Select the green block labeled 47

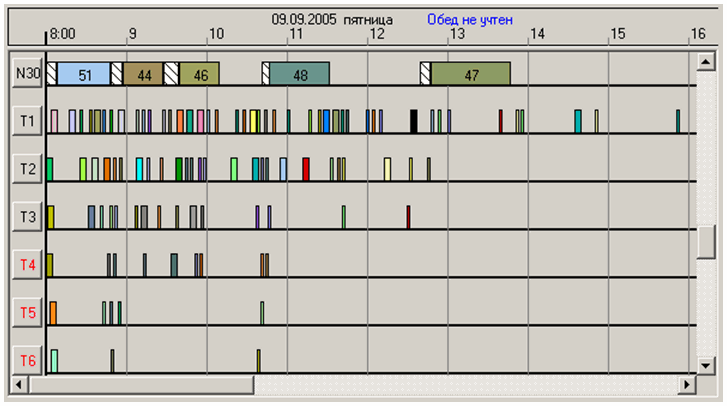click(x=470, y=74)
